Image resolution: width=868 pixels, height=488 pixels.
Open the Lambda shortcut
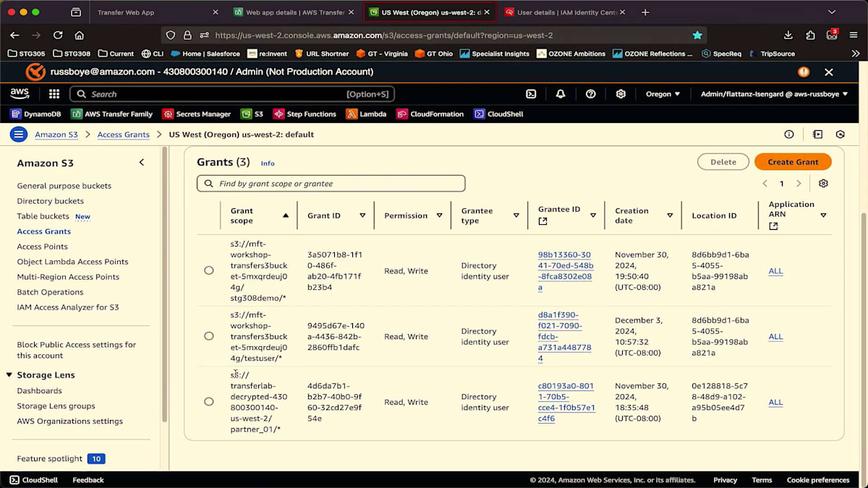[x=367, y=114]
